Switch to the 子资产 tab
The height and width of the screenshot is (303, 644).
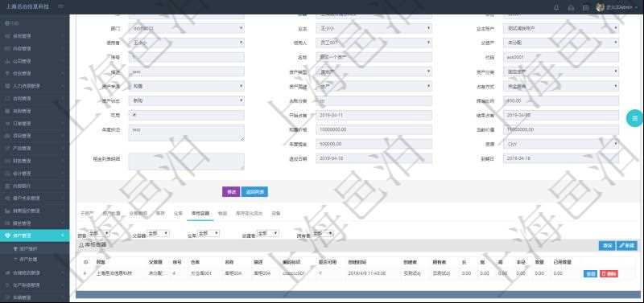tap(87, 213)
